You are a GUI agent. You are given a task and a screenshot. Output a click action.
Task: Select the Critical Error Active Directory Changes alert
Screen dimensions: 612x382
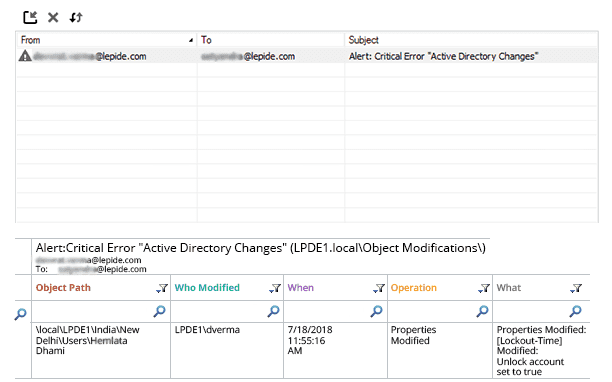[x=307, y=56]
